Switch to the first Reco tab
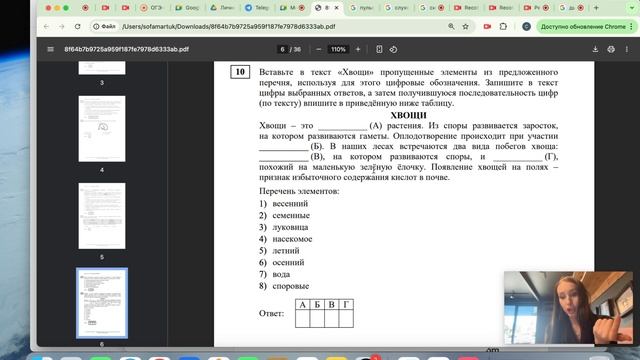Screen dimensions: 640x360 click(467, 8)
